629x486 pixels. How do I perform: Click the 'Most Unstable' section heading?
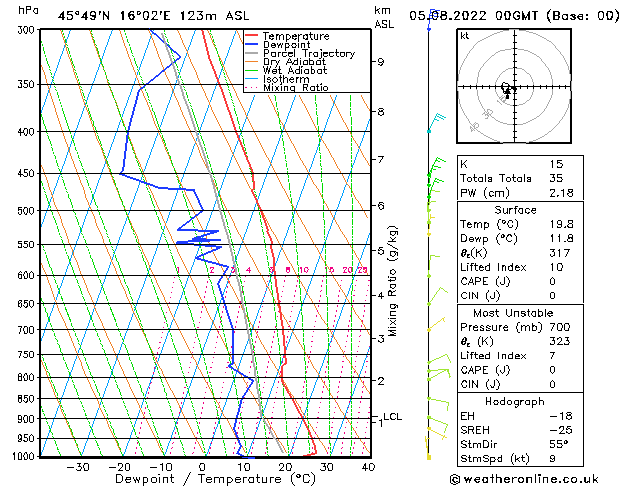[513, 313]
